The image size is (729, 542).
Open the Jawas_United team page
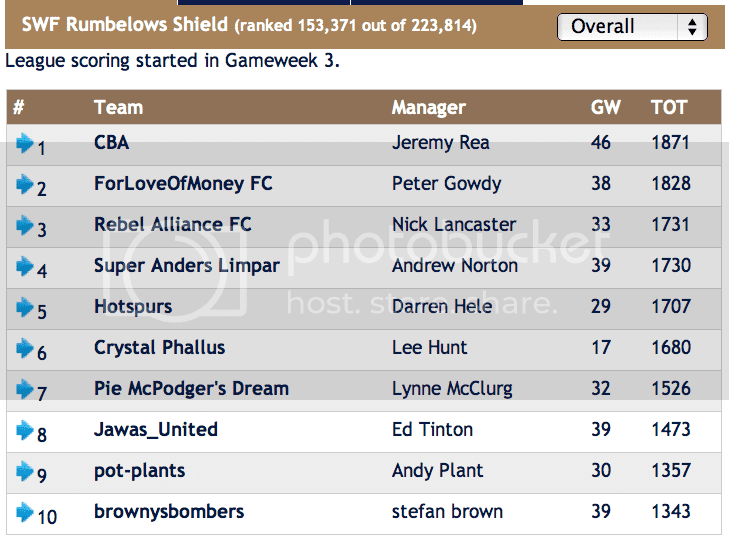point(156,430)
